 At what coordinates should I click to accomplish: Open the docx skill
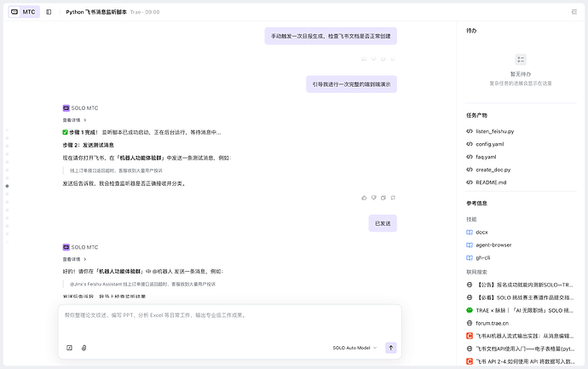pos(481,232)
